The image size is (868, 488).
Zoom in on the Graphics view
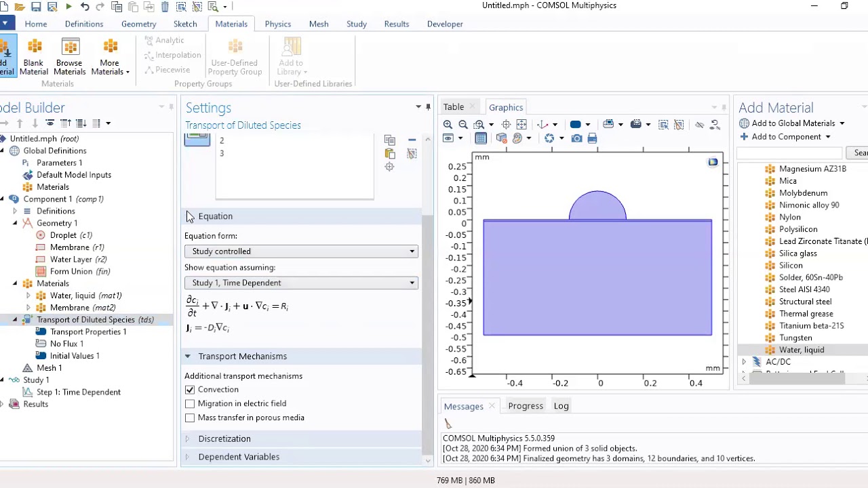click(448, 125)
